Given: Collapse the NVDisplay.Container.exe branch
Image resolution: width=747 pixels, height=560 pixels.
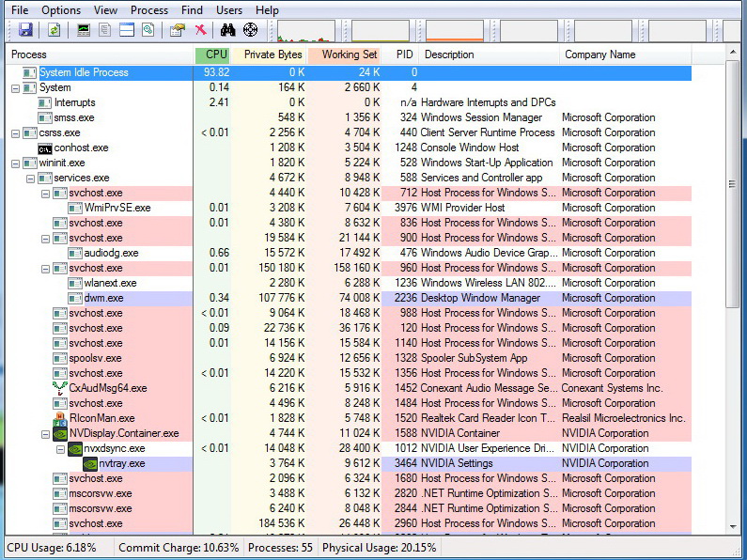Looking at the screenshot, I should pos(46,433).
